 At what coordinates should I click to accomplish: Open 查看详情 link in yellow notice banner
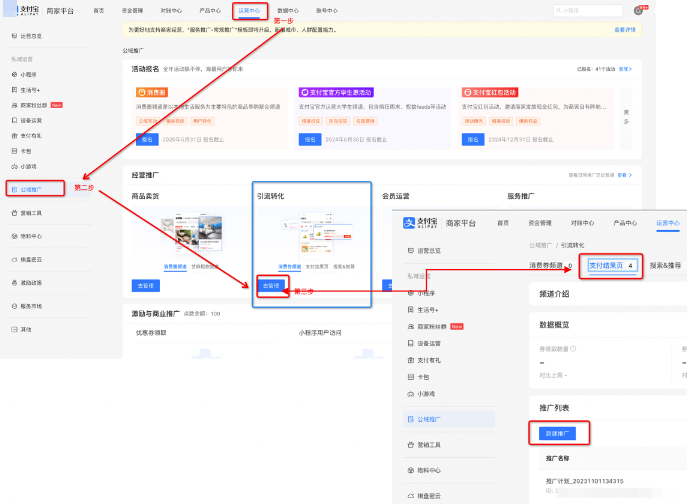[x=625, y=30]
